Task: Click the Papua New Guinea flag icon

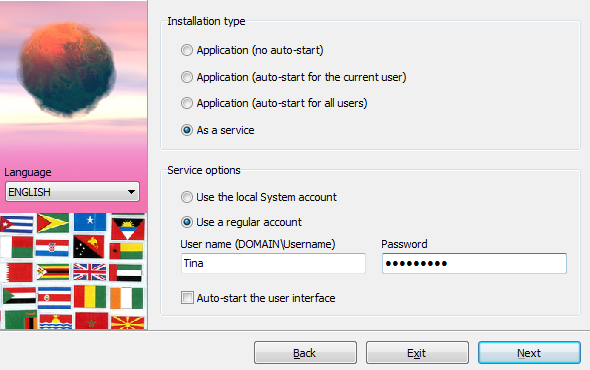Action: pyautogui.click(x=89, y=247)
